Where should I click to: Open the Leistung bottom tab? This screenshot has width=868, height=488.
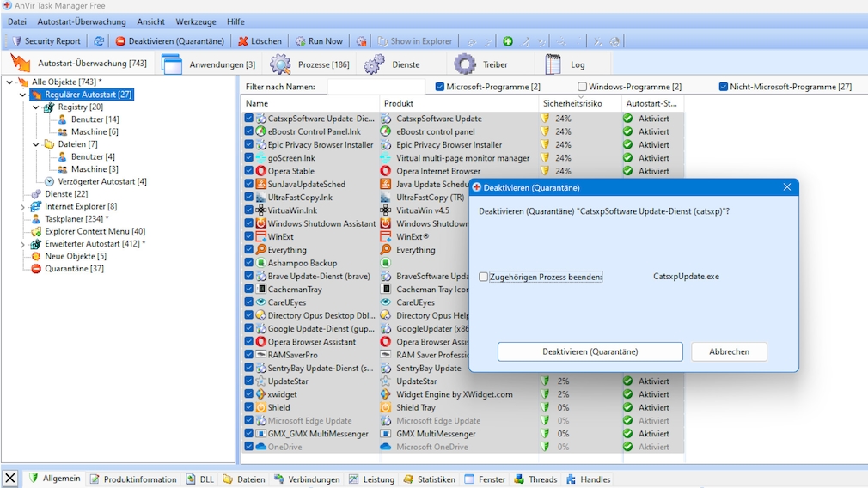pyautogui.click(x=371, y=479)
